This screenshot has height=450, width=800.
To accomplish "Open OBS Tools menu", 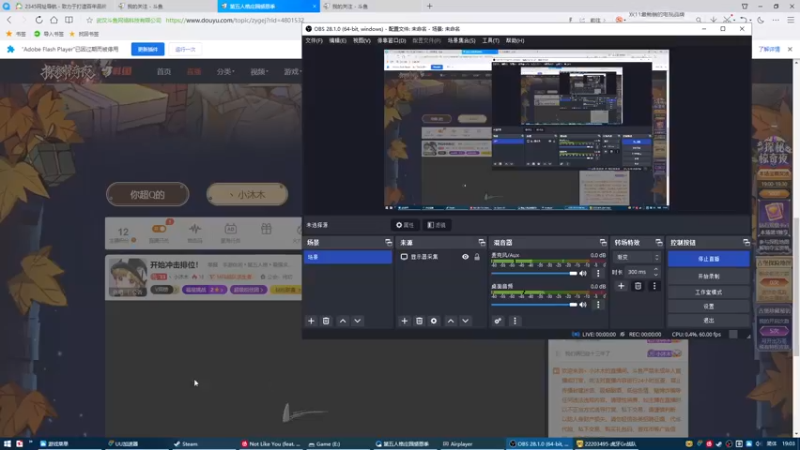I will pyautogui.click(x=491, y=40).
